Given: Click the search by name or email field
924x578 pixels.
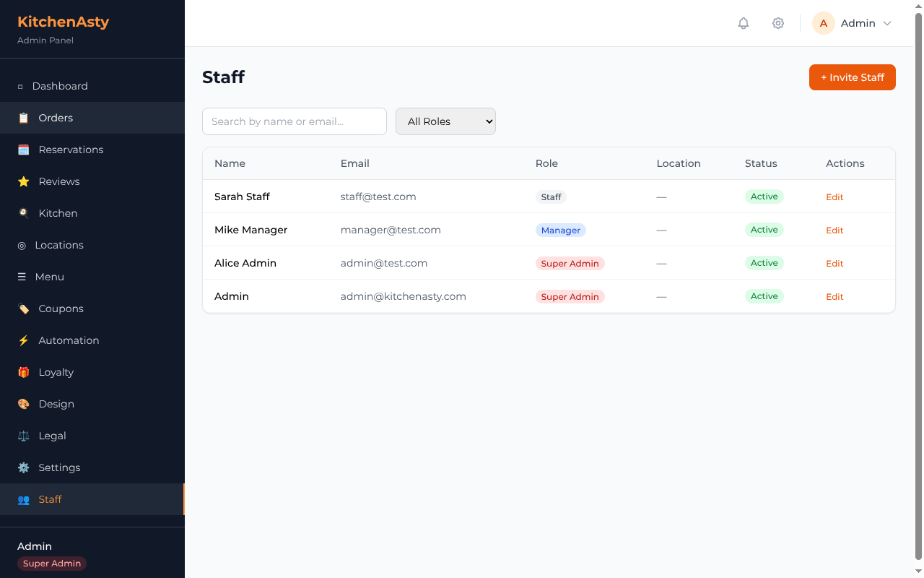Looking at the screenshot, I should point(294,121).
